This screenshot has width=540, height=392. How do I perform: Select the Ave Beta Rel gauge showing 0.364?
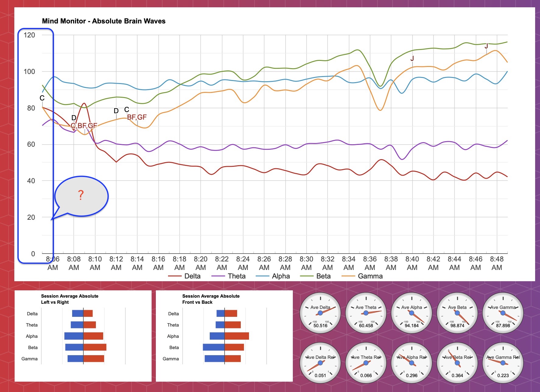(457, 363)
